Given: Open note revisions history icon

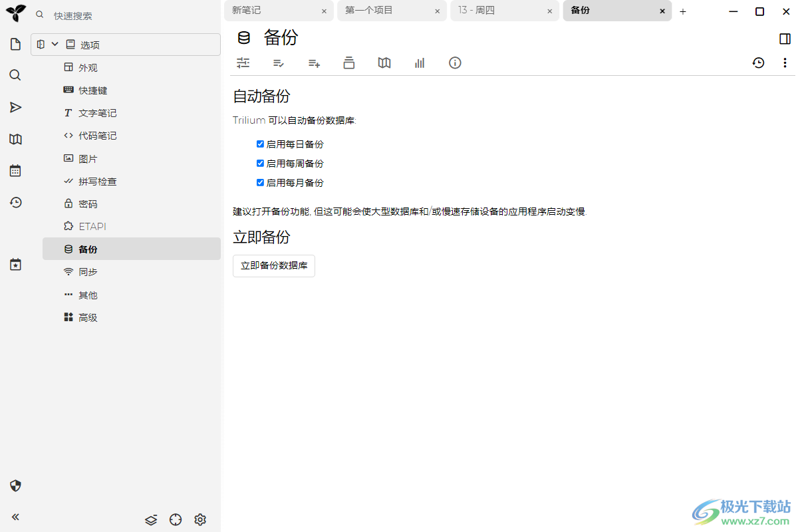Looking at the screenshot, I should 758,63.
